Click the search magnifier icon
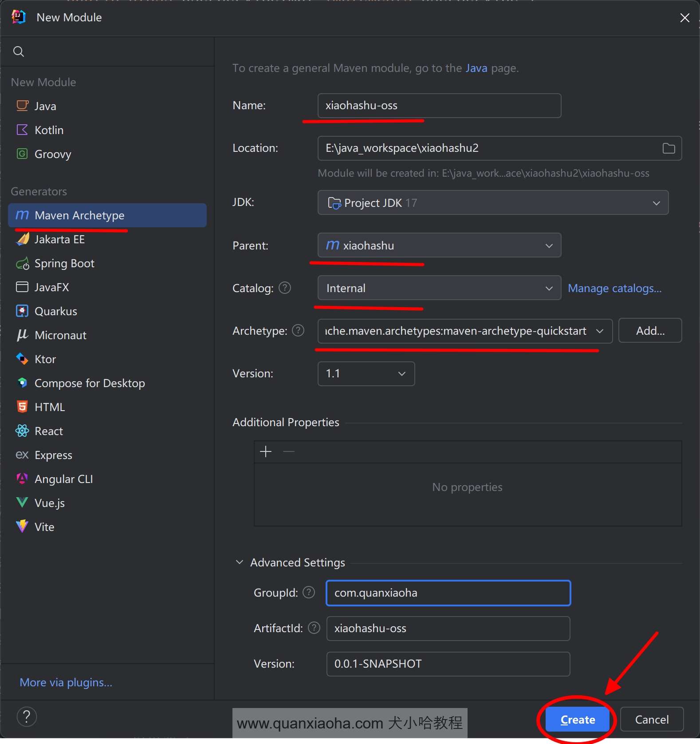 pos(19,51)
